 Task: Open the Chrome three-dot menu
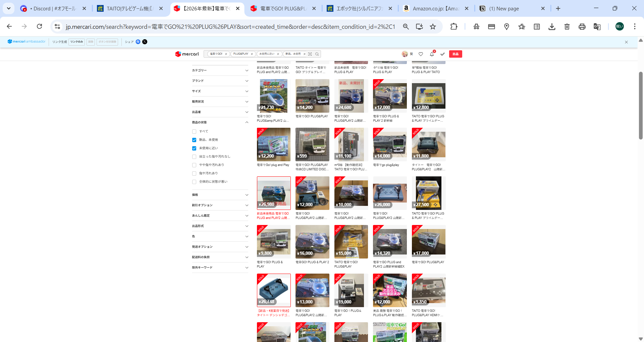(635, 26)
